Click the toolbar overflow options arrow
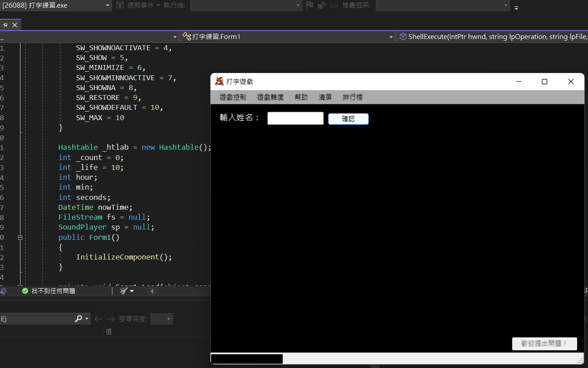Image resolution: width=588 pixels, height=368 pixels. coord(516,7)
